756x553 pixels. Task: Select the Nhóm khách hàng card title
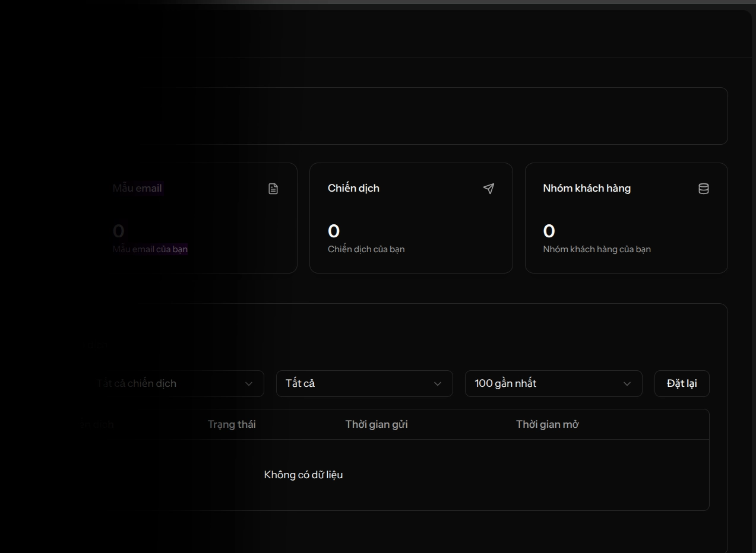(587, 188)
